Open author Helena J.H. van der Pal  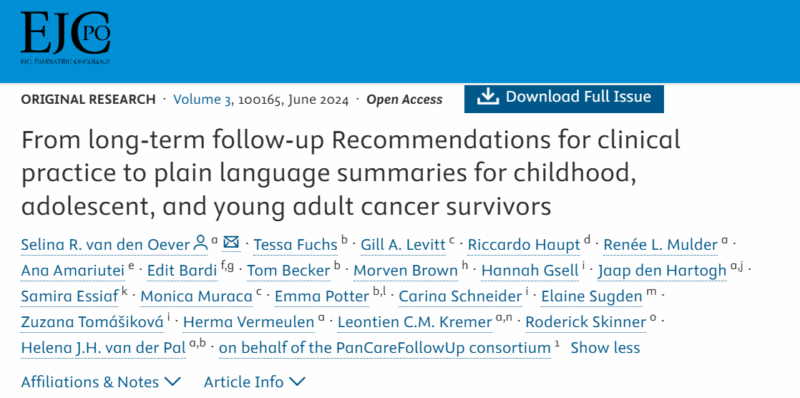point(103,349)
